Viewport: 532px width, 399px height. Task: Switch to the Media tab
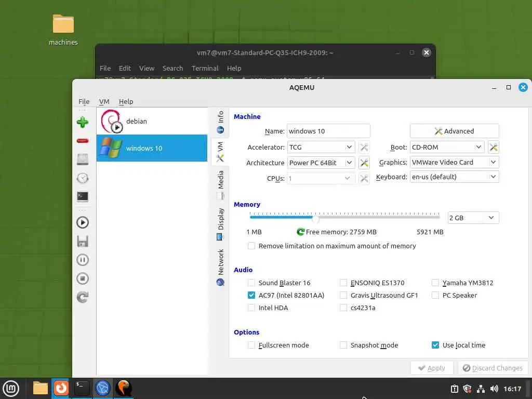point(220,185)
